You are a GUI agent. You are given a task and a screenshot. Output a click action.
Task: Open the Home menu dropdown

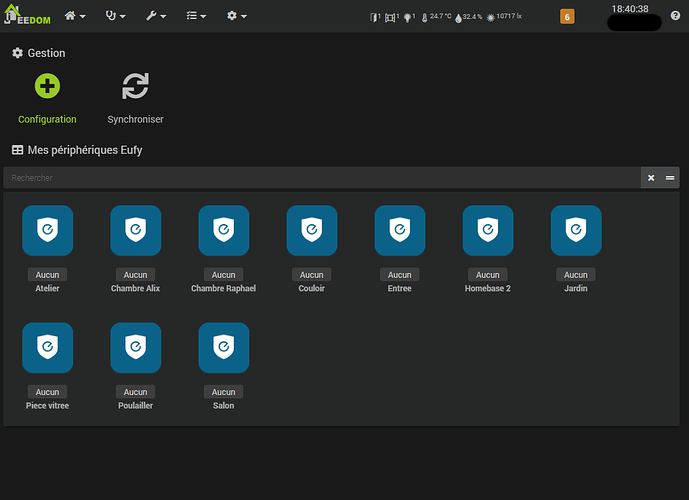[75, 16]
